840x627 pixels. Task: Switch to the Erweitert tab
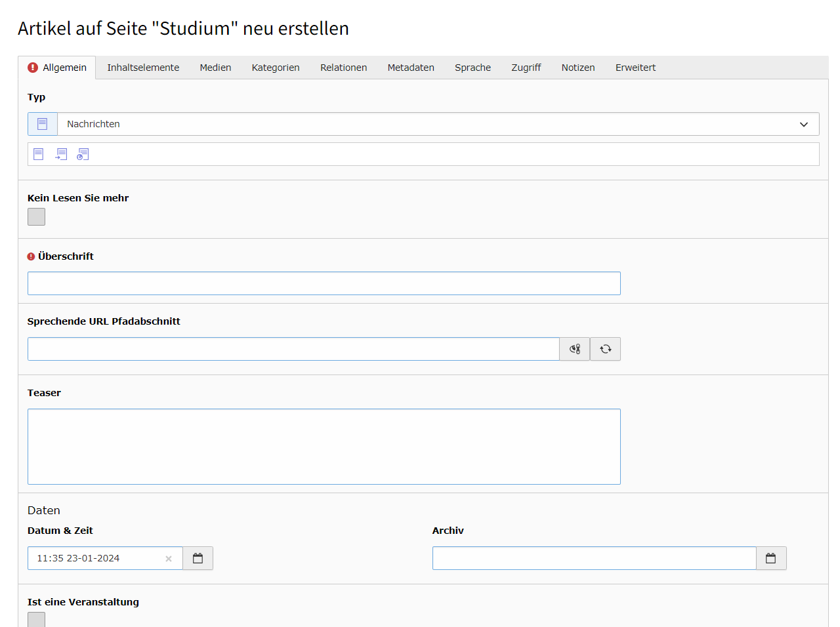coord(635,68)
